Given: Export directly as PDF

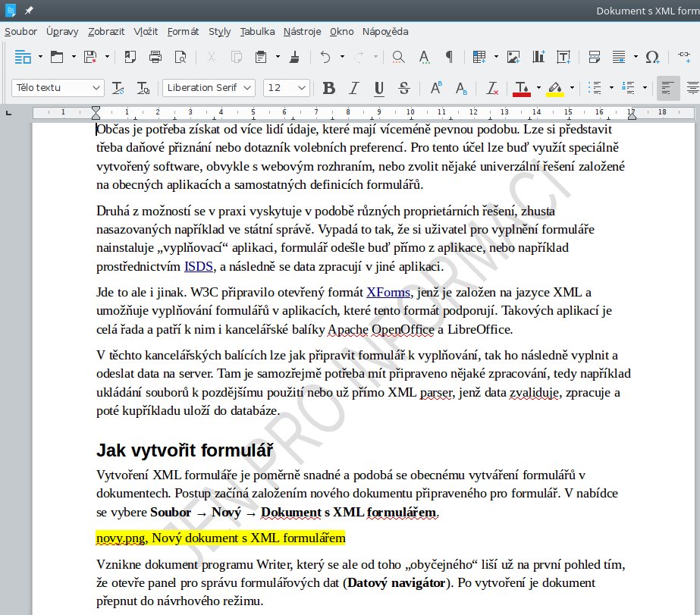Looking at the screenshot, I should 130,57.
